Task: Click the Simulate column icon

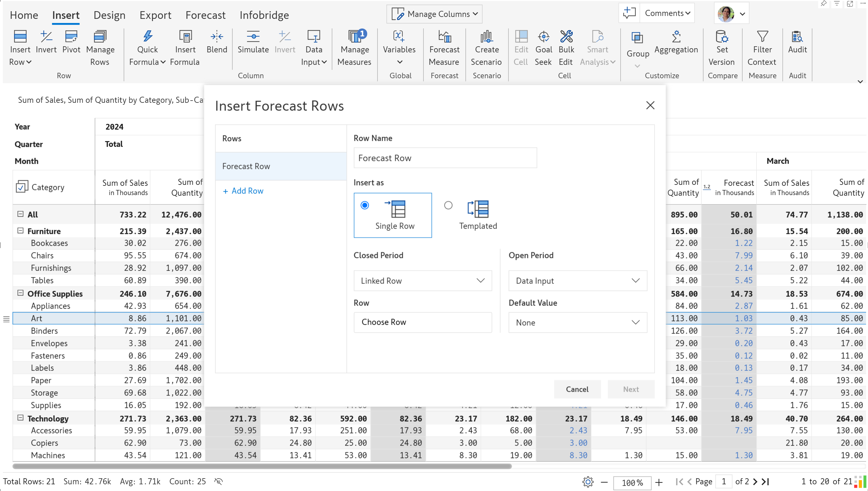Action: point(253,36)
